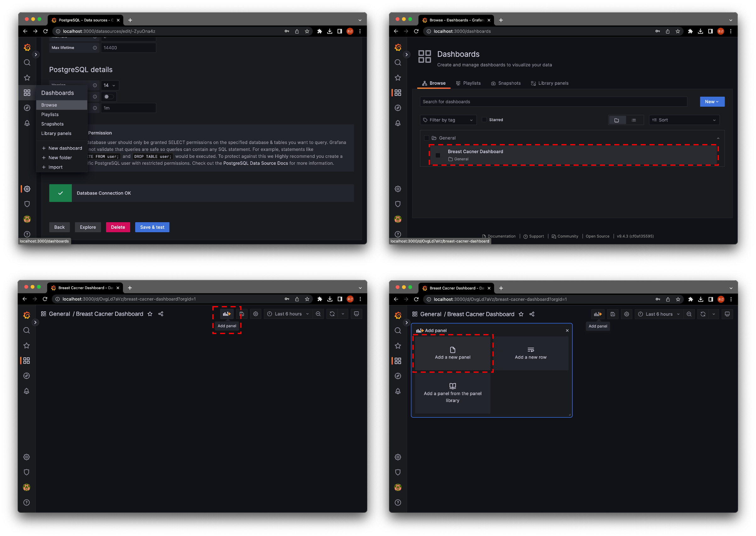Star the Breast Cacner Dashboard in empty dashboard window

(x=150, y=314)
